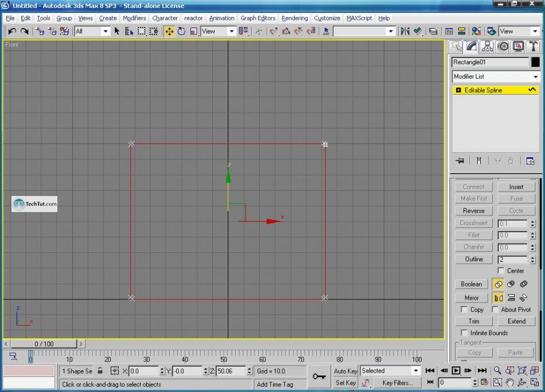Open the Customize menu

(327, 18)
